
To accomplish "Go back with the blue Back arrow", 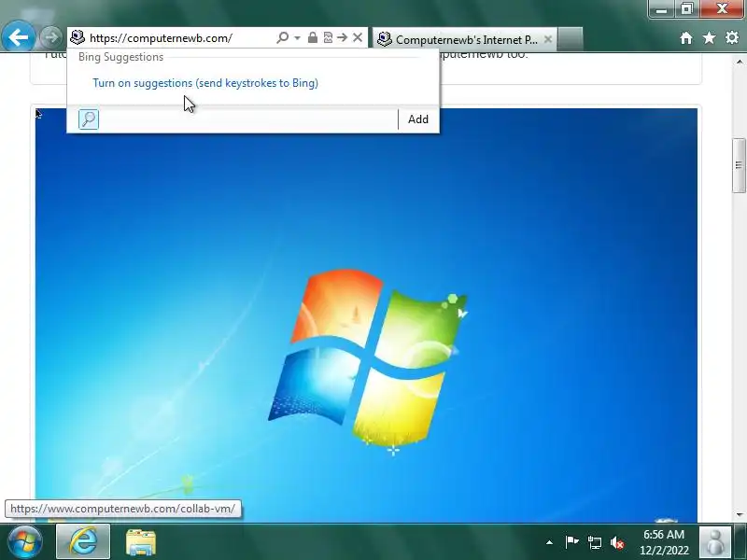I will point(18,37).
